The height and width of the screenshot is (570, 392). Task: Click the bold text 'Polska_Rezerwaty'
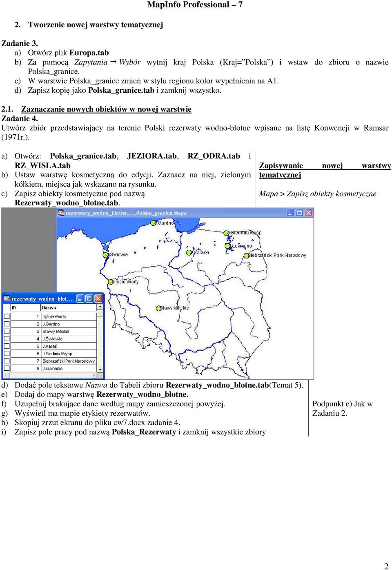[x=144, y=432]
